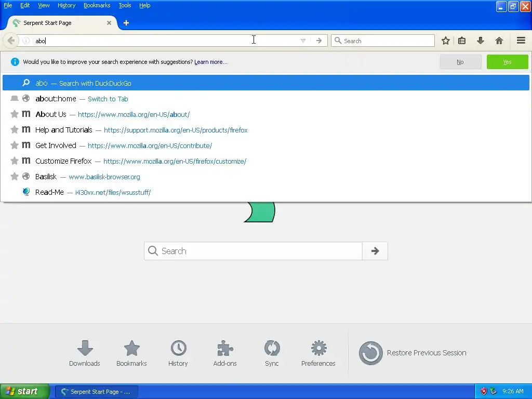This screenshot has width=532, height=399.
Task: Click the Go arrow in address bar
Action: click(318, 41)
